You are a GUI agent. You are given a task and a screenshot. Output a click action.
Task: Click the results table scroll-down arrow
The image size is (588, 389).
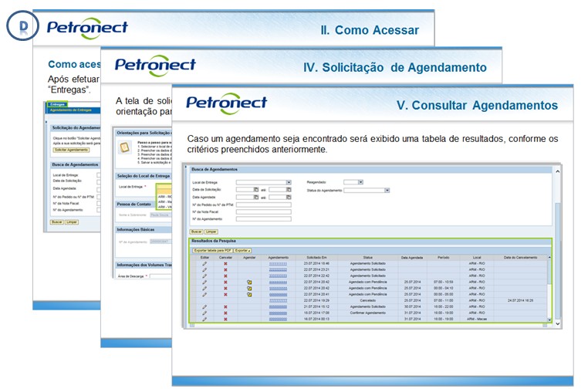(x=549, y=320)
